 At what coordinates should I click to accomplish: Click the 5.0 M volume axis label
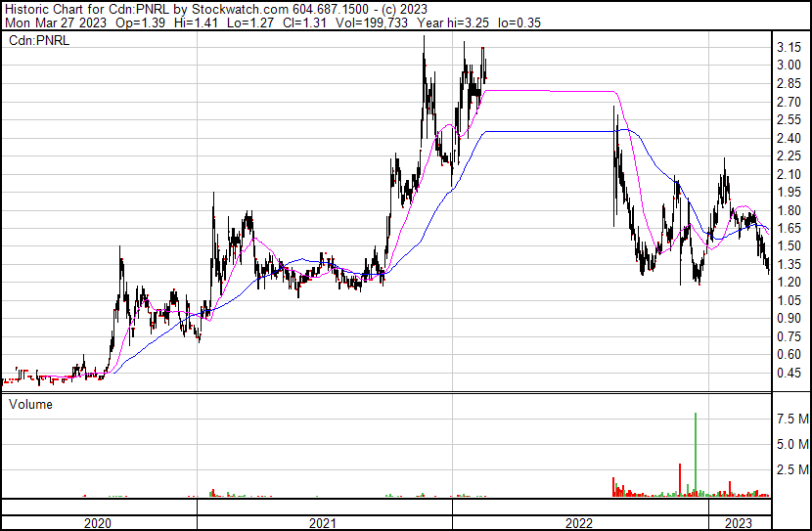(x=790, y=445)
